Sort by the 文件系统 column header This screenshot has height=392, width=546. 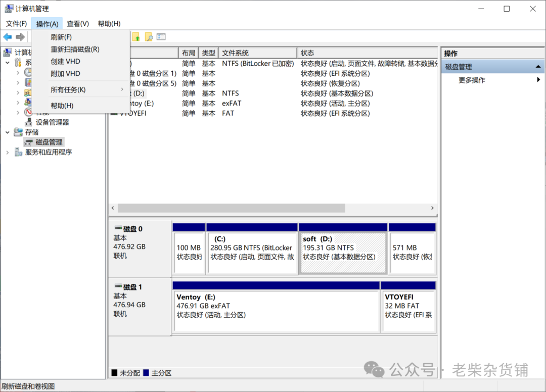point(258,53)
